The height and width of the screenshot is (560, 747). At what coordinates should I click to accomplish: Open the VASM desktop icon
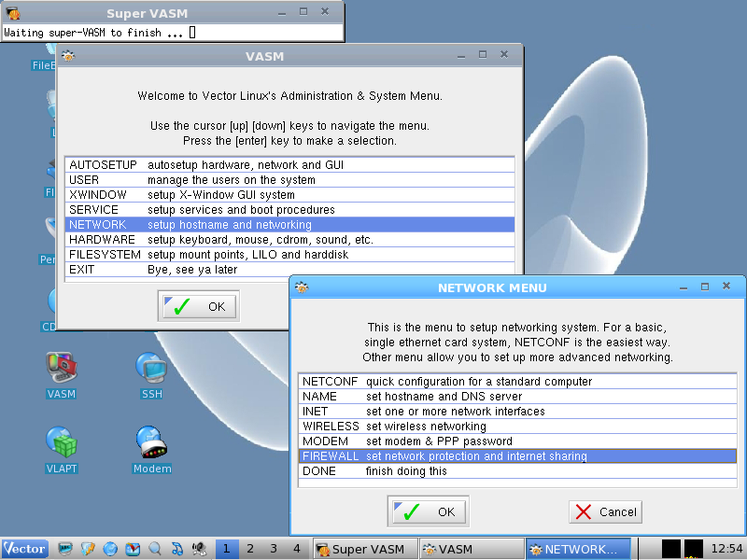point(61,370)
